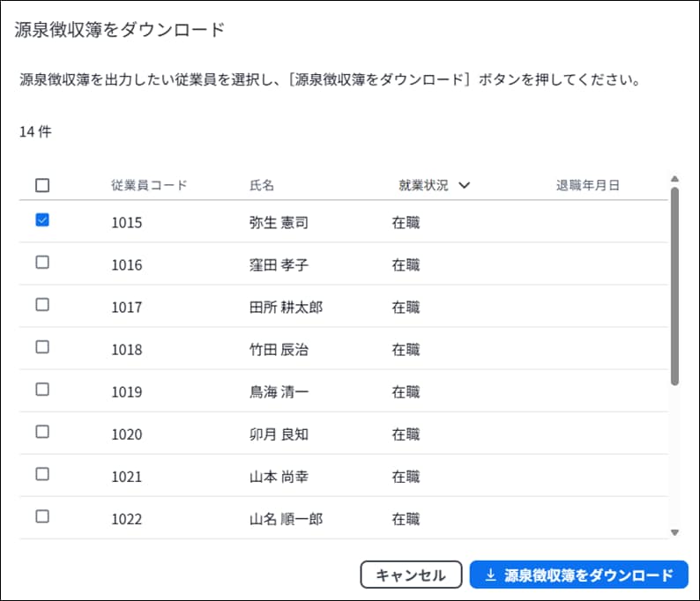Select the checkbox beside 山名 順一郎
This screenshot has width=700, height=601.
(x=42, y=516)
